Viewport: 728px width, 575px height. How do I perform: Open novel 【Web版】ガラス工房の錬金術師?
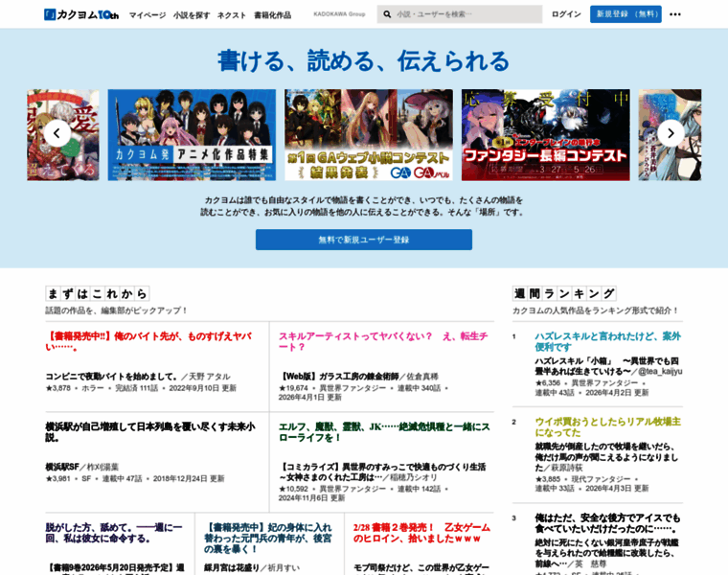(x=338, y=377)
